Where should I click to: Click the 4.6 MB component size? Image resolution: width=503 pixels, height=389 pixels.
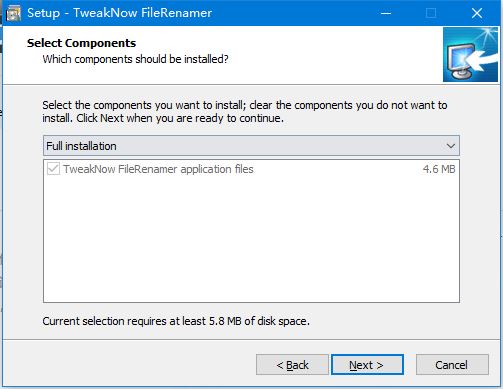click(439, 169)
